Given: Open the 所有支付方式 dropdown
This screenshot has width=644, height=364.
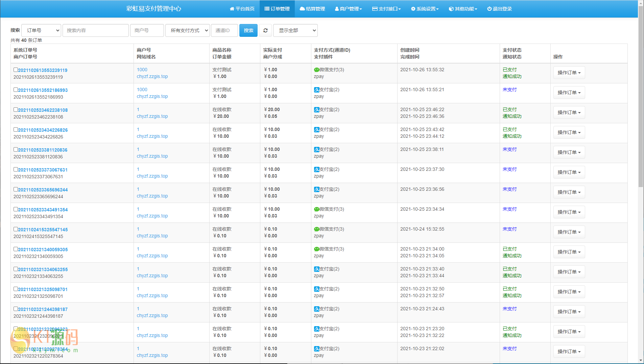Looking at the screenshot, I should (x=188, y=30).
